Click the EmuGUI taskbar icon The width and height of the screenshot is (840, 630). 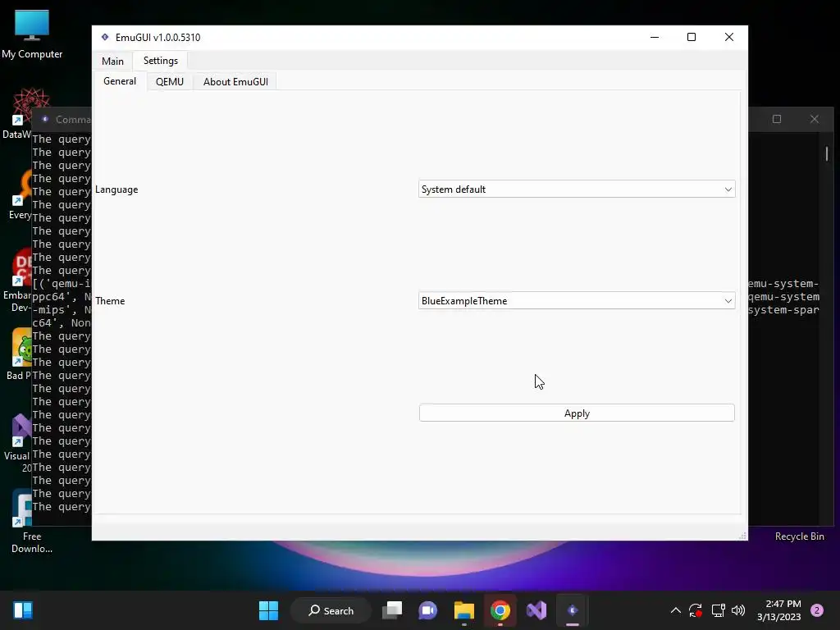point(572,610)
